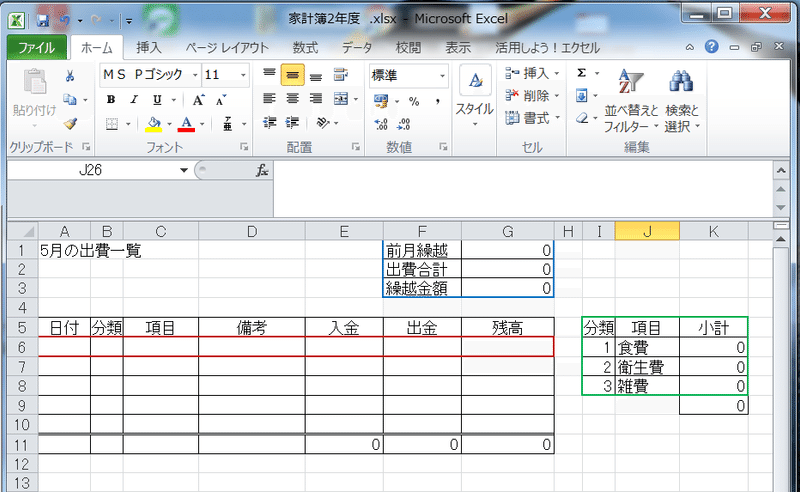Switch to 挿入 ribbon tab
Viewport: 800px width, 492px height.
(x=149, y=48)
